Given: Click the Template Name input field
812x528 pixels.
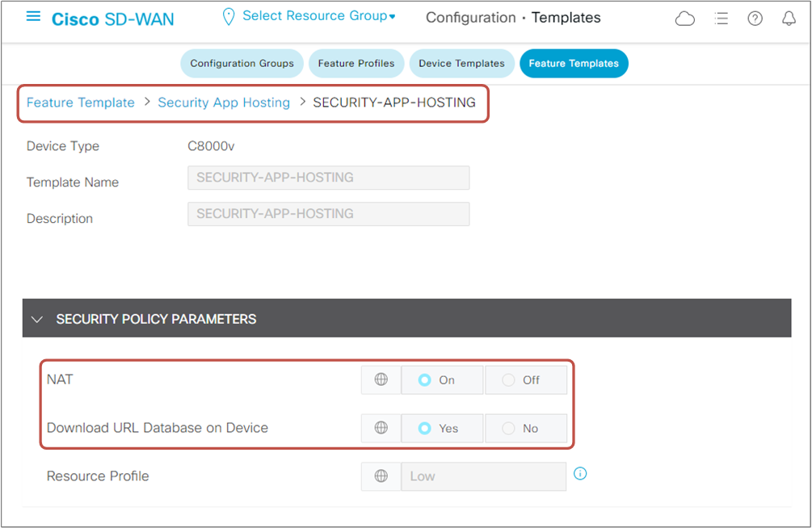Looking at the screenshot, I should [x=328, y=178].
